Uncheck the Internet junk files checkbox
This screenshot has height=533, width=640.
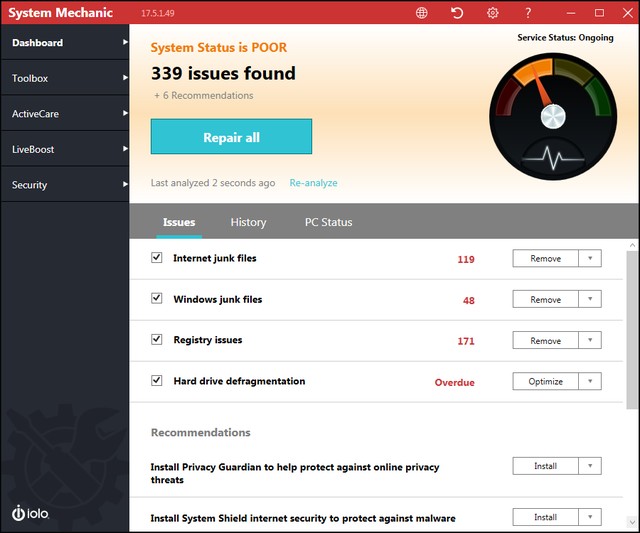(x=156, y=258)
